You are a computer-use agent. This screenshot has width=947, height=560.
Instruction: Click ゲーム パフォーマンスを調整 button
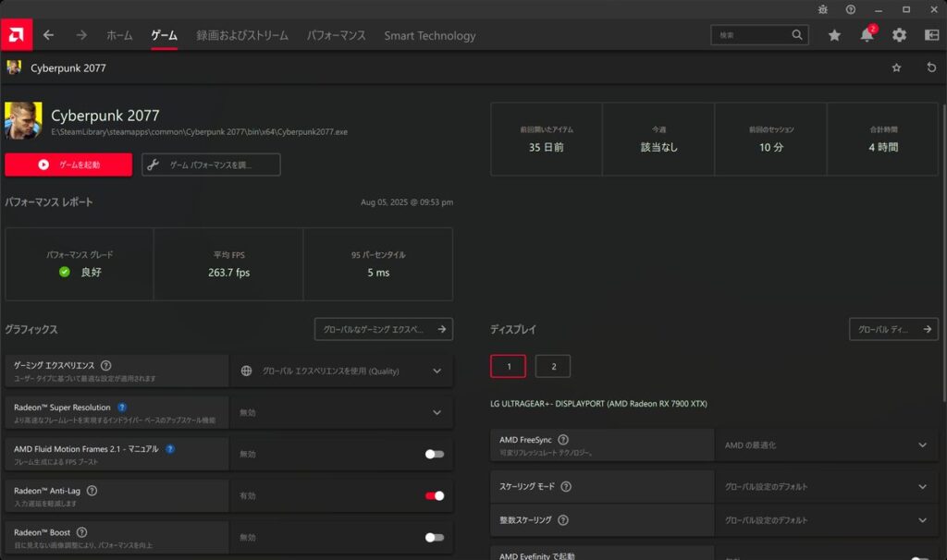(x=211, y=164)
